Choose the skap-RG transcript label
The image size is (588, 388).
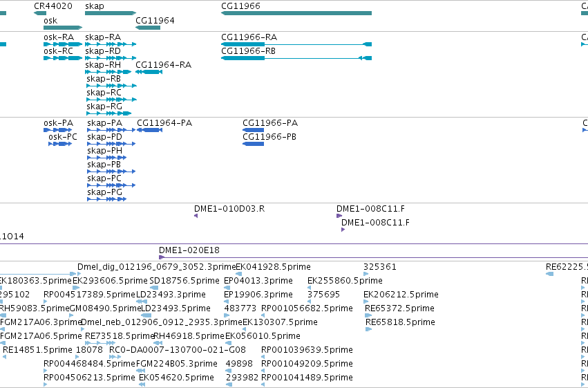[x=104, y=107]
